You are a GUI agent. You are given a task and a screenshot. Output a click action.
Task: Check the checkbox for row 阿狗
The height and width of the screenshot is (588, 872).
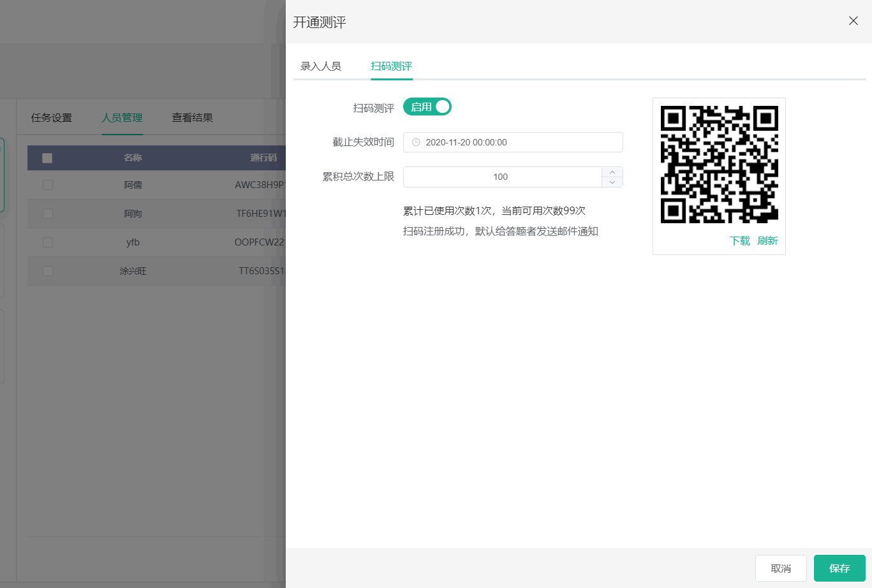[47, 214]
